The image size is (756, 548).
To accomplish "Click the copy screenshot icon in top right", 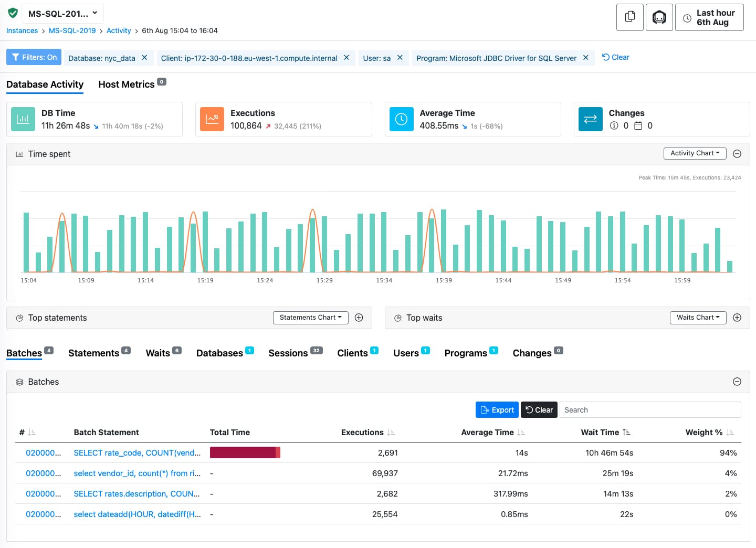I will coord(629,17).
